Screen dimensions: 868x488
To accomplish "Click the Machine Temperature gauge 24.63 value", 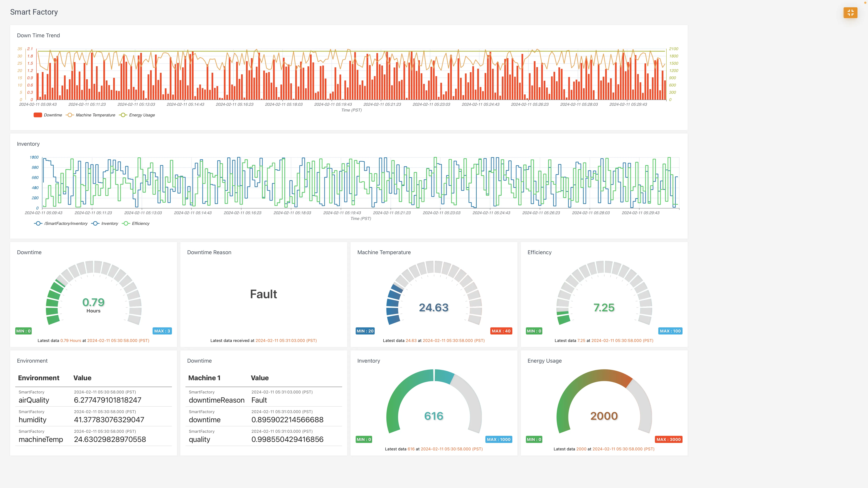I will click(434, 308).
